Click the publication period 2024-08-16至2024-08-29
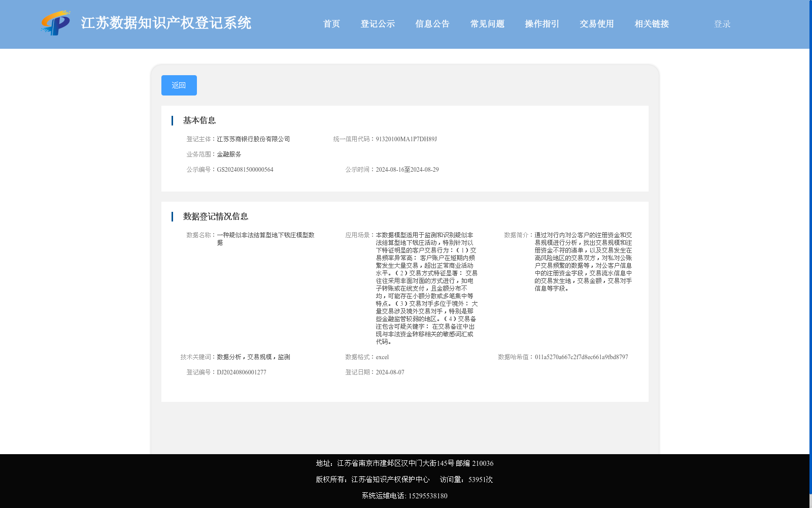The height and width of the screenshot is (508, 812). (407, 170)
